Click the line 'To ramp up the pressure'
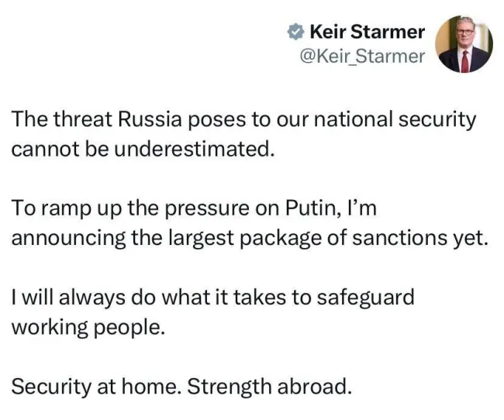The image size is (504, 420). (194, 209)
